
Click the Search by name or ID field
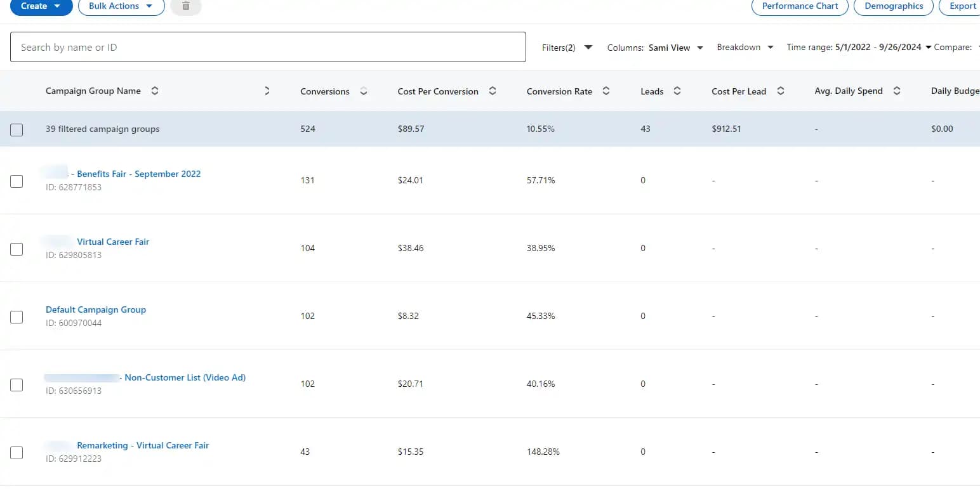268,47
